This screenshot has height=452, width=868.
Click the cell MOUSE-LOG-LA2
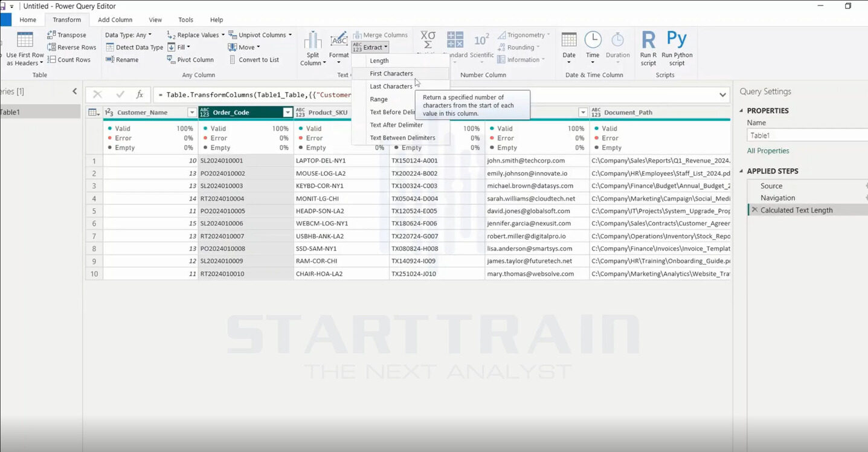pyautogui.click(x=341, y=173)
